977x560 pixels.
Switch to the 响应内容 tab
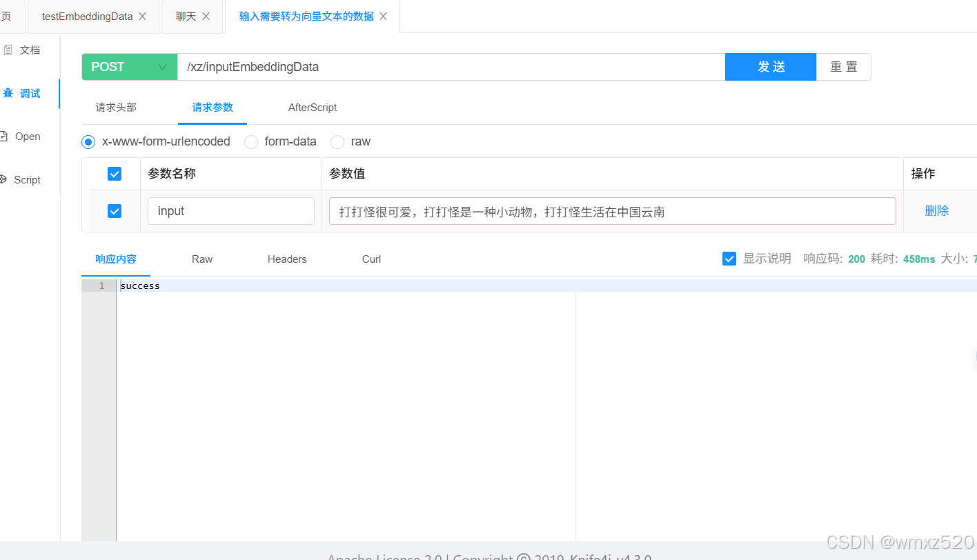[116, 259]
